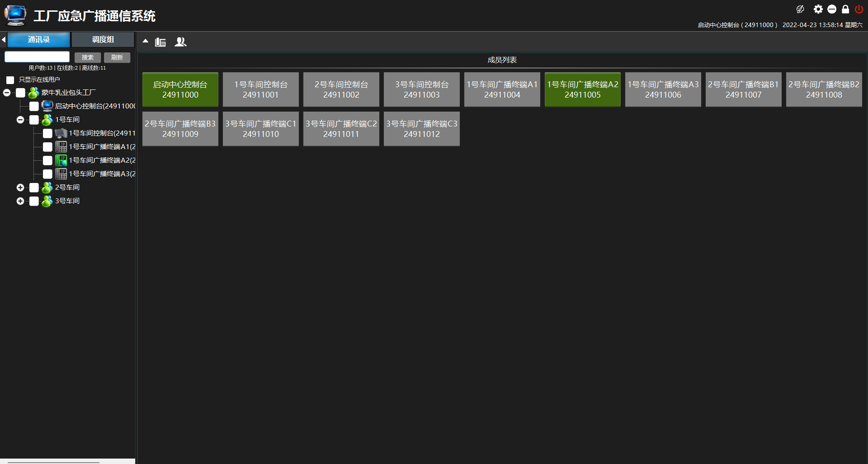
Task: Click the lock screen padlock icon
Action: (x=845, y=9)
